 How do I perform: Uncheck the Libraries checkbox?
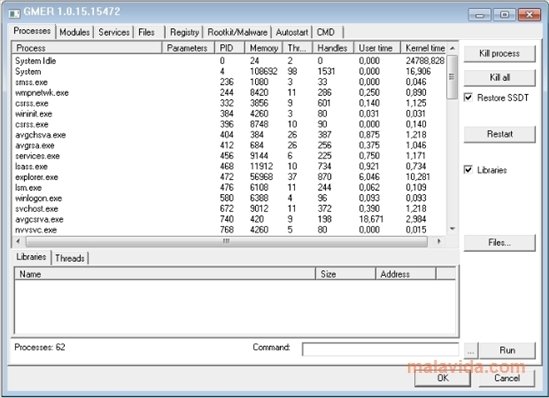tap(468, 170)
